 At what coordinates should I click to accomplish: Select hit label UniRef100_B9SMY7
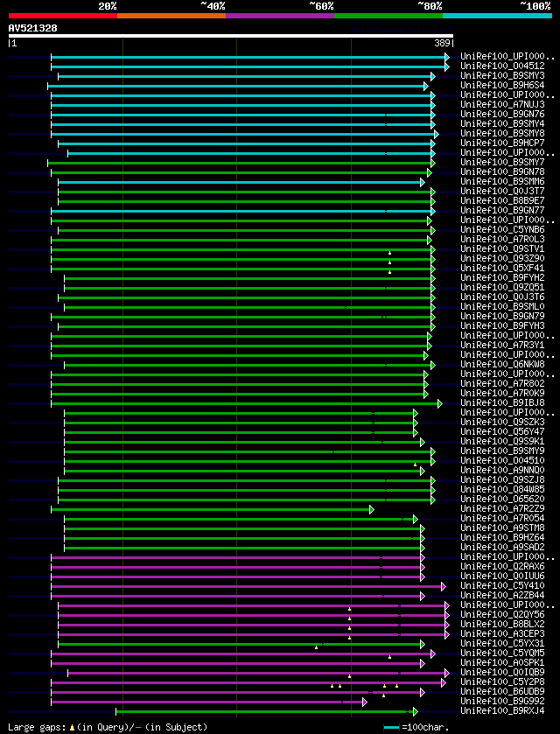pos(502,162)
